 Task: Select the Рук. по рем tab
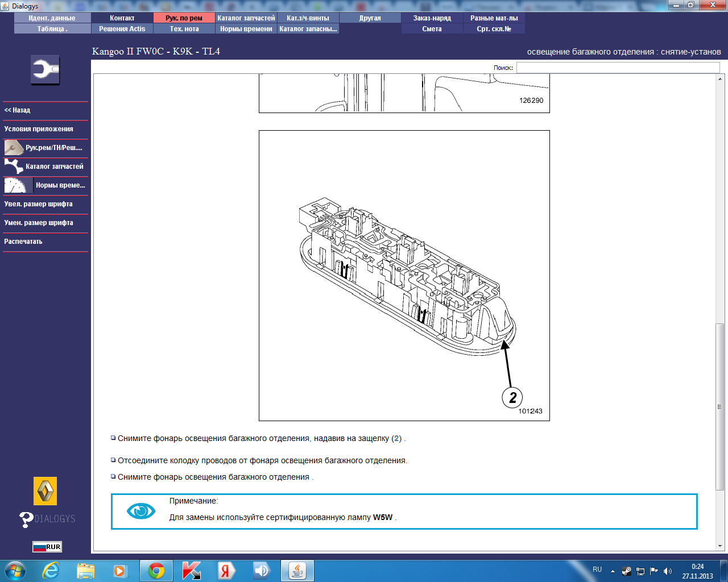pyautogui.click(x=184, y=18)
